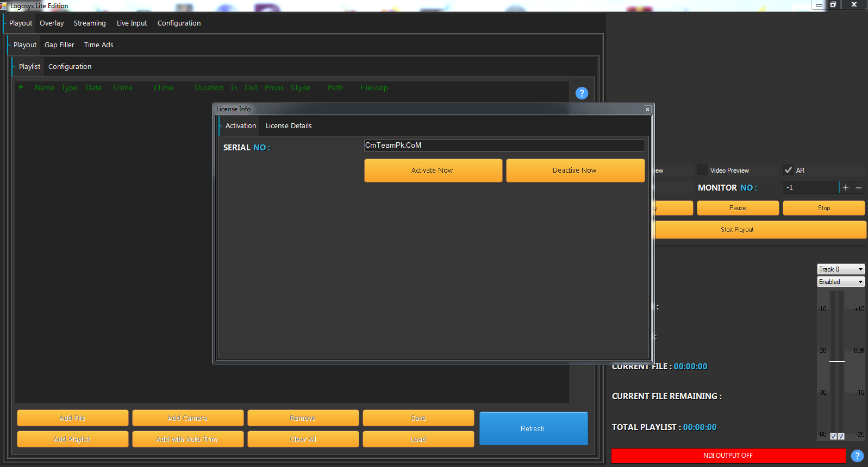Toggle the AR checkbox
Image resolution: width=868 pixels, height=467 pixels.
pyautogui.click(x=788, y=170)
